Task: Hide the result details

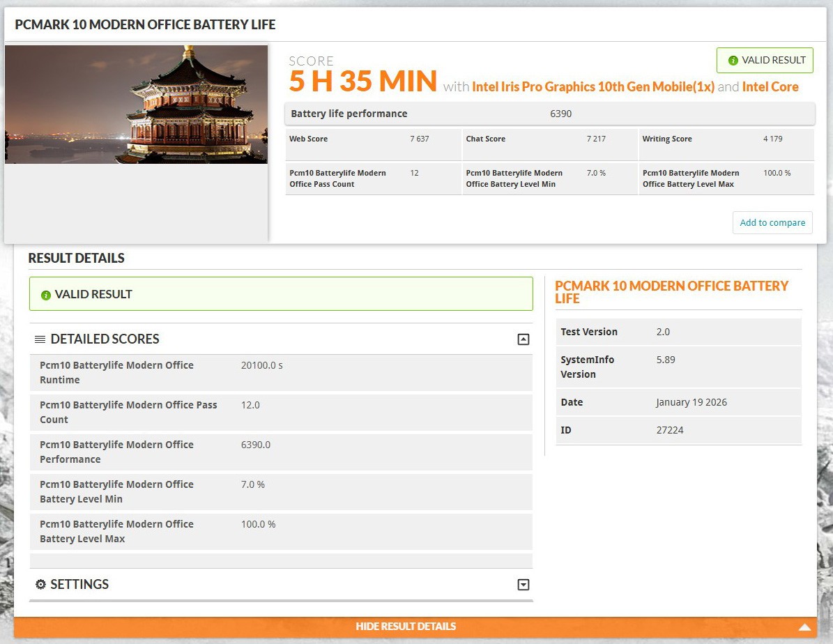Action: [406, 627]
